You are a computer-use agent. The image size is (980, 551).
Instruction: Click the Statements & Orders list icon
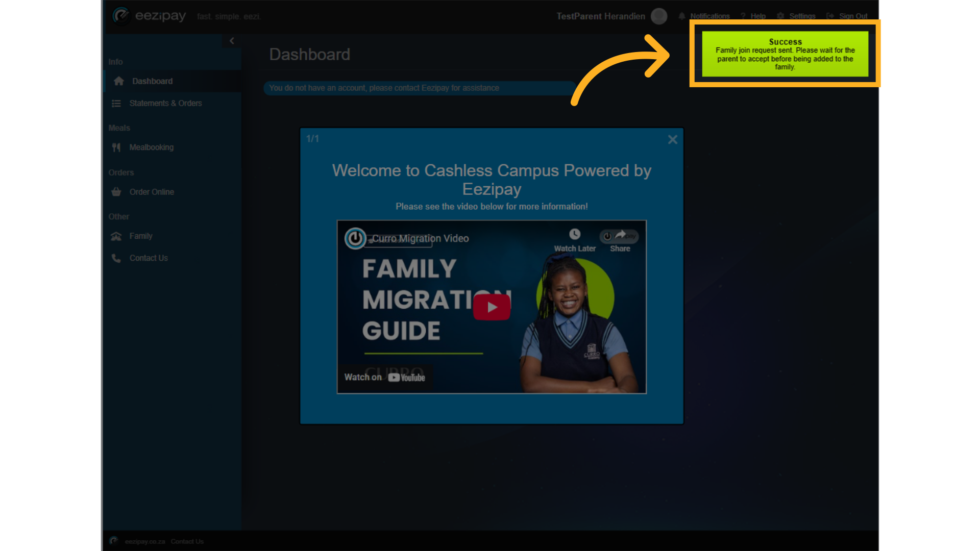point(116,104)
